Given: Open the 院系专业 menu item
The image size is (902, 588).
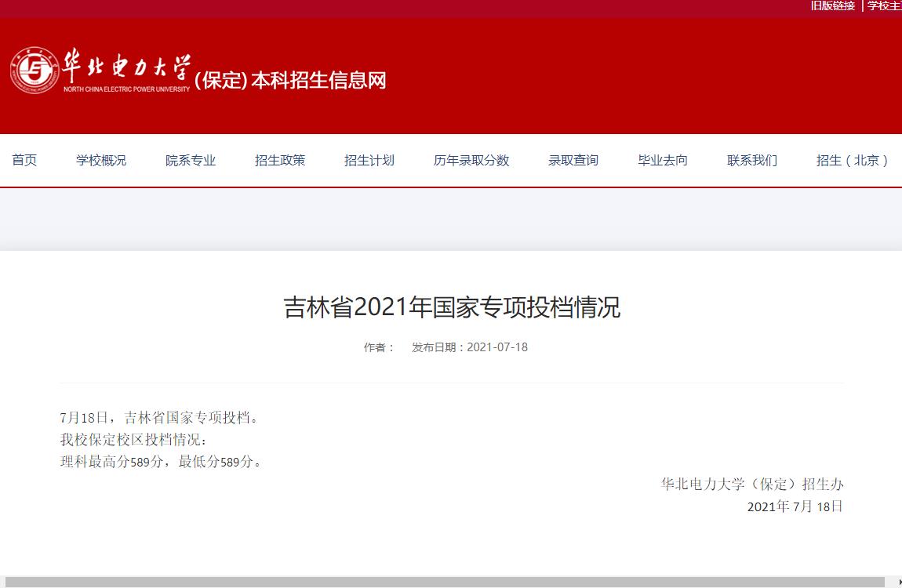Looking at the screenshot, I should [x=191, y=161].
